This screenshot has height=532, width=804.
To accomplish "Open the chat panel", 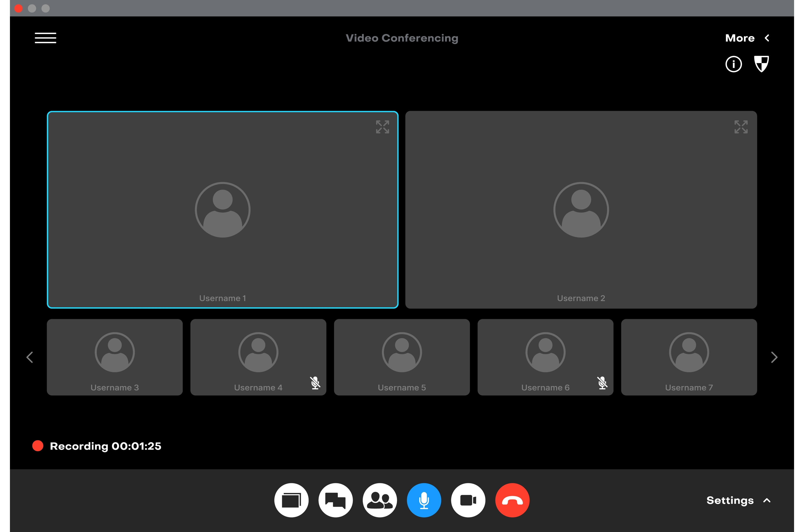I will tap(335, 500).
